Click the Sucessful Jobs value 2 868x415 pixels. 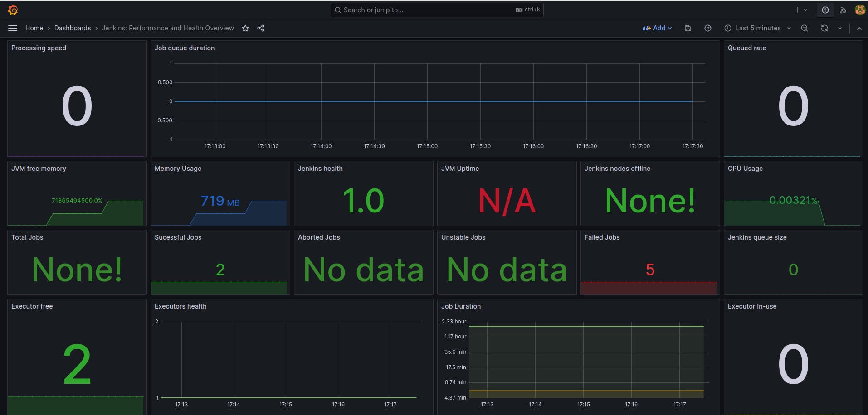(x=220, y=270)
